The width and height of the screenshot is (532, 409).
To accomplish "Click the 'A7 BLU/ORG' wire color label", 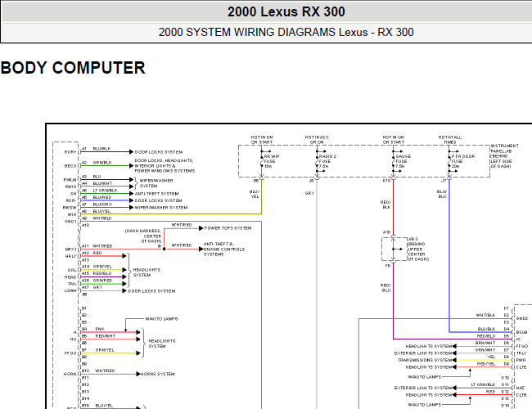I will (x=97, y=204).
